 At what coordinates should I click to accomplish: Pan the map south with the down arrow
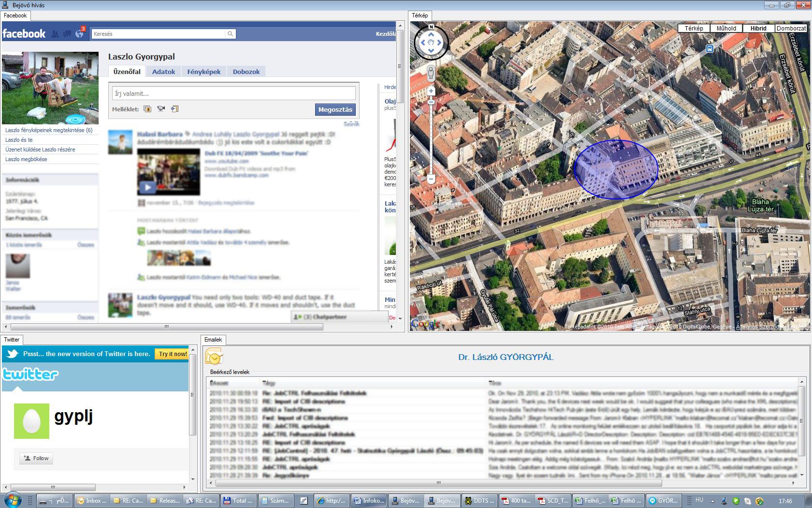(431, 51)
